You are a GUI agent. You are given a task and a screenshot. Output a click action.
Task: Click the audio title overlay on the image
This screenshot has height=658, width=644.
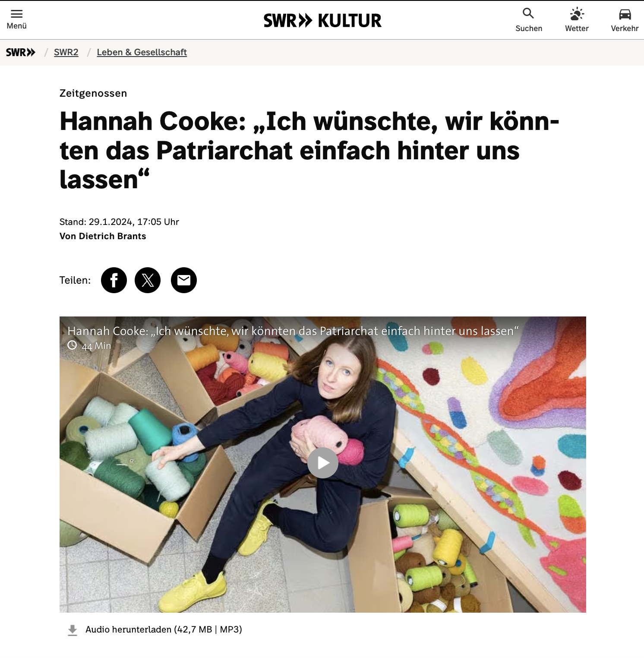(293, 331)
